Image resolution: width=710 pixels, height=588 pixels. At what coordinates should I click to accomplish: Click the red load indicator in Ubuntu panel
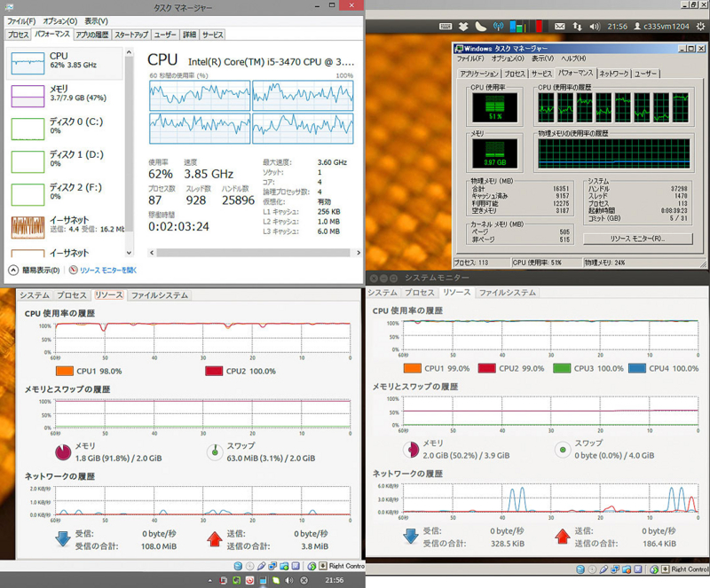tap(540, 27)
